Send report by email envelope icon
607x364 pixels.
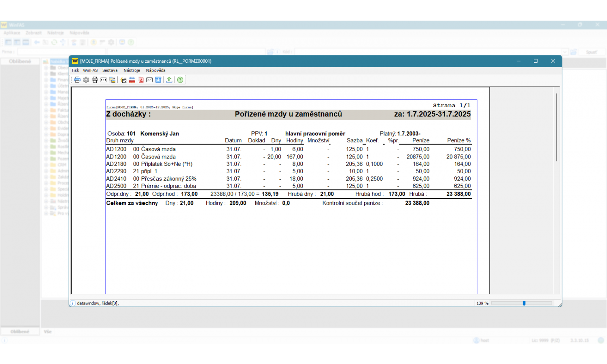[x=149, y=80]
